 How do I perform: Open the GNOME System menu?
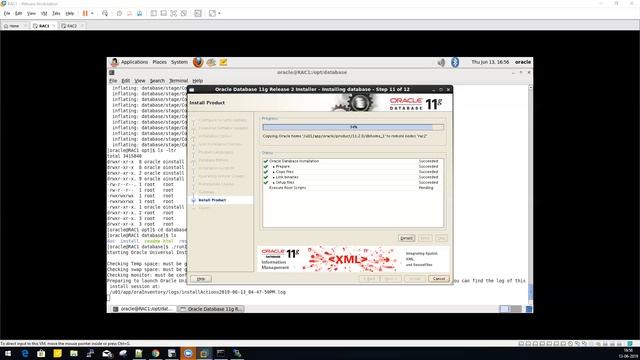tap(179, 62)
